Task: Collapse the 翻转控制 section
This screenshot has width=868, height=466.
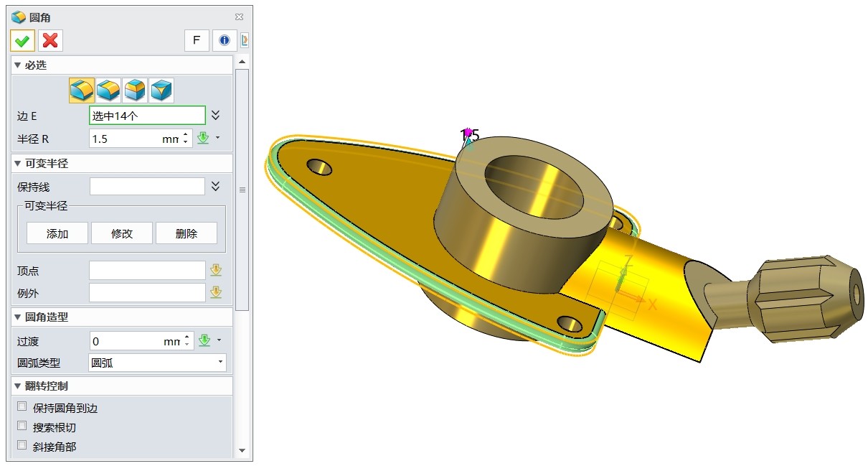Action: pos(122,386)
